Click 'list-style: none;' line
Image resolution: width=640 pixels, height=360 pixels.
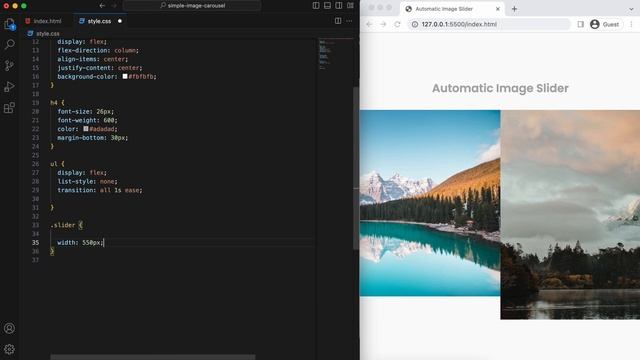click(87, 181)
